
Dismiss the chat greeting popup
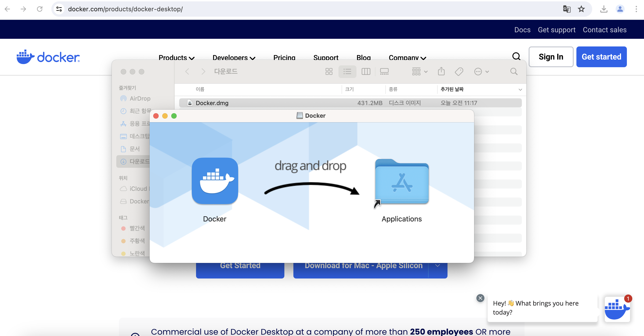point(480,298)
